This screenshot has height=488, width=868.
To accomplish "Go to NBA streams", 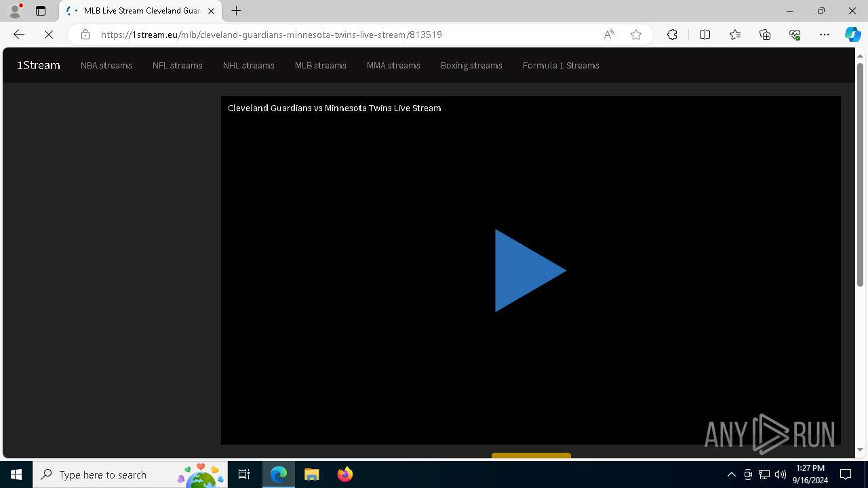I will tap(106, 66).
